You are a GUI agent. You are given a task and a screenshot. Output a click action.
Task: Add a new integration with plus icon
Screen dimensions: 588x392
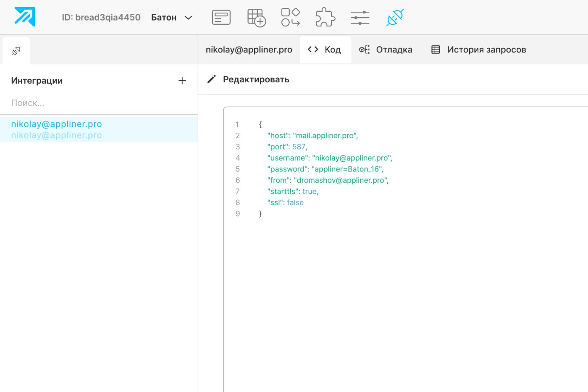[182, 81]
